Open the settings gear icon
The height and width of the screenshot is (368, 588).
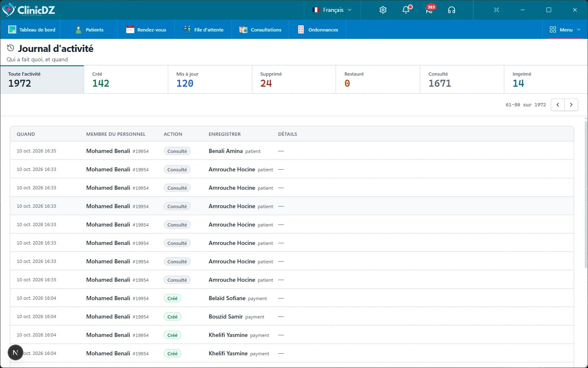pos(383,10)
